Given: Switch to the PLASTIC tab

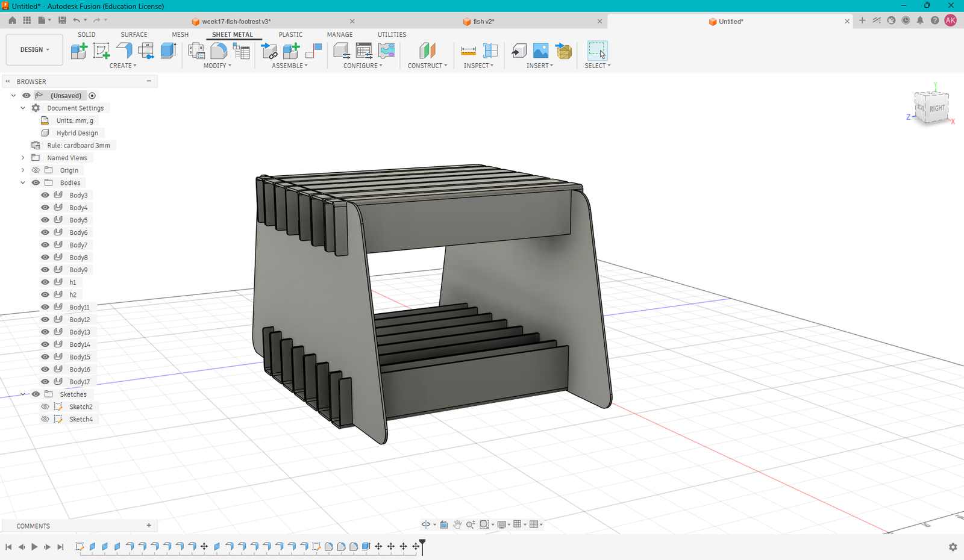Looking at the screenshot, I should click(290, 34).
